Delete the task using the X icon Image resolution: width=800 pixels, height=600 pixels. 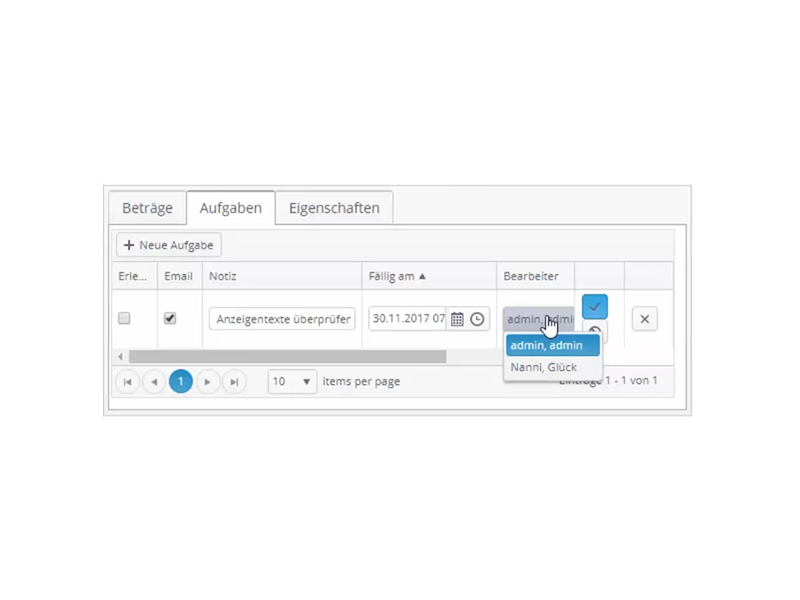[644, 319]
